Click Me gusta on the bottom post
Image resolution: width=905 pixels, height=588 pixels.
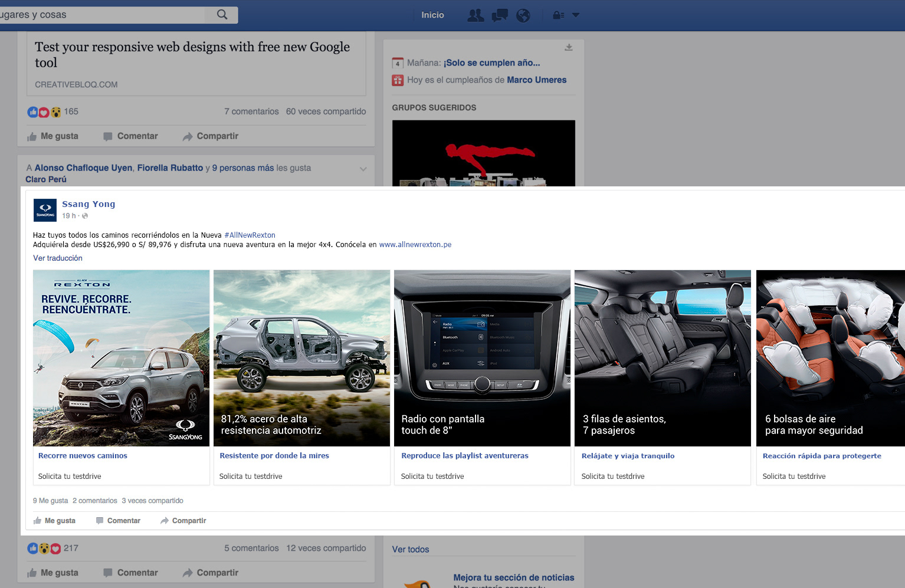(x=53, y=573)
